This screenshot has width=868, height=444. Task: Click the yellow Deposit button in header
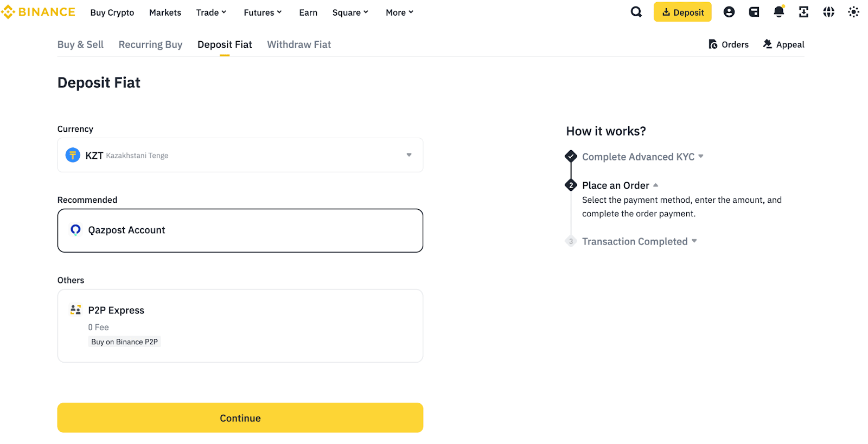(682, 12)
